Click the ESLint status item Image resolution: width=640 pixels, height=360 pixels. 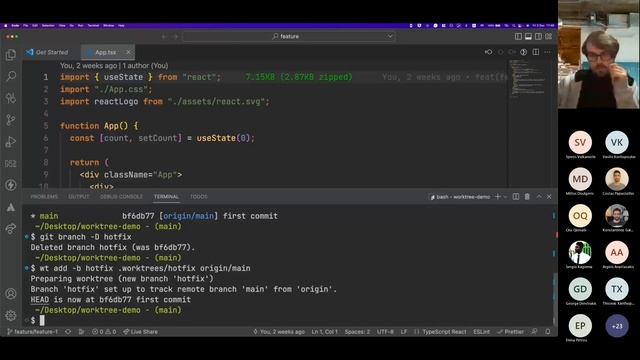tap(481, 331)
